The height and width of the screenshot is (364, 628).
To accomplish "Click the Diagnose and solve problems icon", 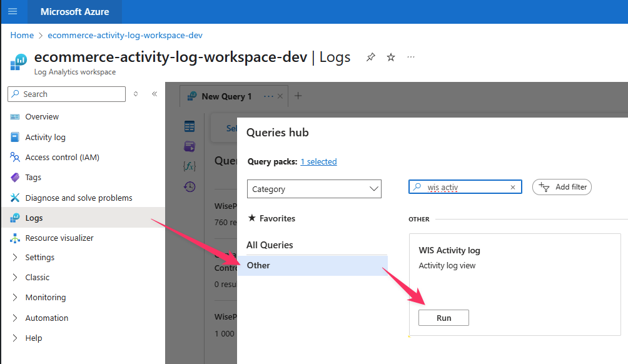I will (15, 198).
